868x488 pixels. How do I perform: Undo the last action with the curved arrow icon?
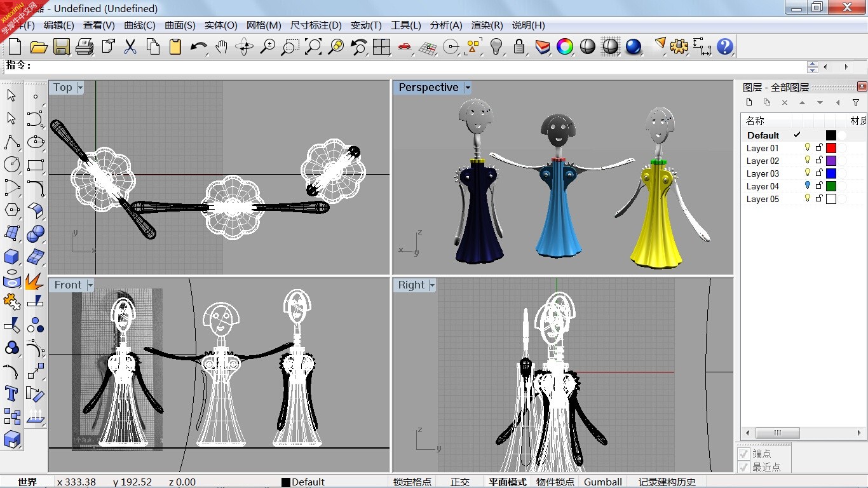pos(199,46)
